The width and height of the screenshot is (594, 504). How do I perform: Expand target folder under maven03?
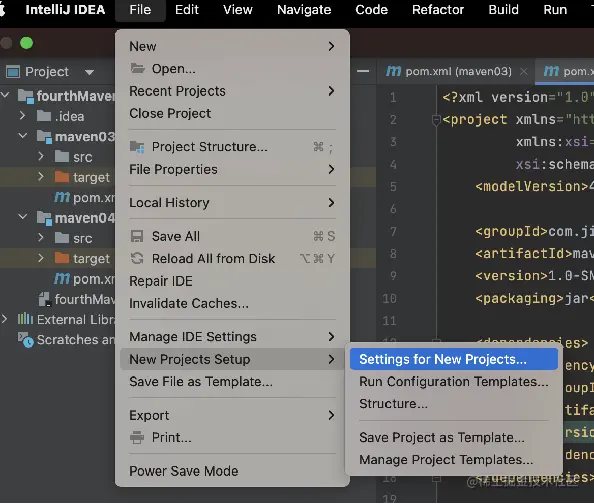pyautogui.click(x=41, y=176)
